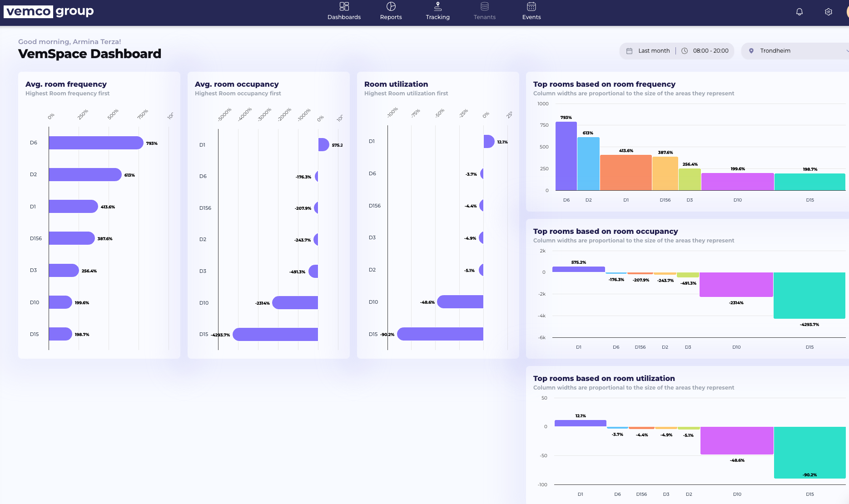Viewport: 849px width, 504px height.
Task: Navigate to the Reports menu item
Action: 391,17
